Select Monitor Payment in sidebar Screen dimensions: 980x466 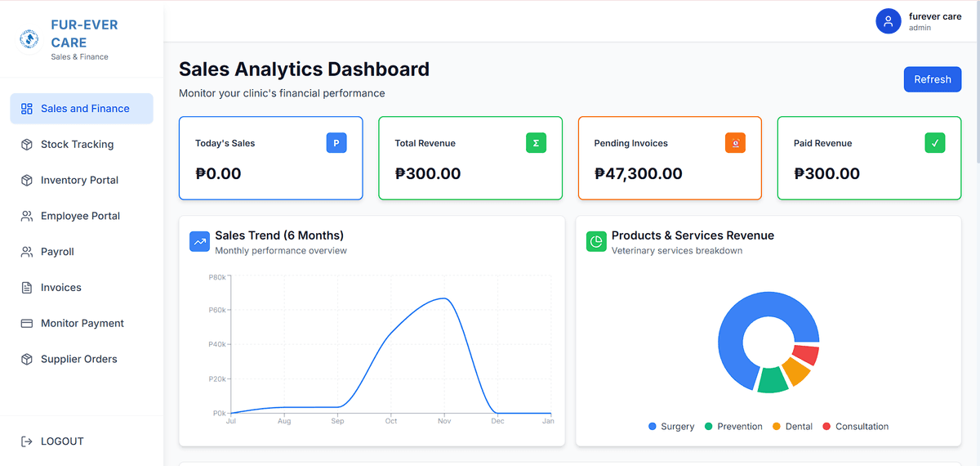(x=82, y=324)
